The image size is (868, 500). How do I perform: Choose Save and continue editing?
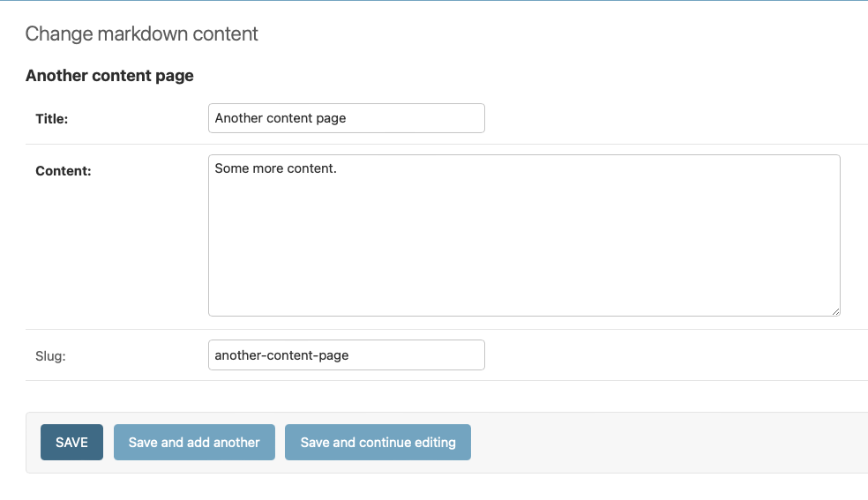[378, 442]
